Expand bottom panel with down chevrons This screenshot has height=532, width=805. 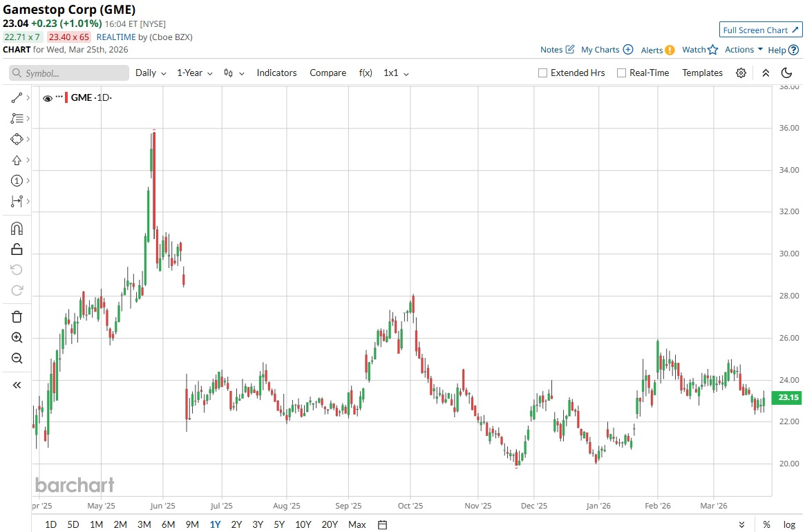coord(741,524)
